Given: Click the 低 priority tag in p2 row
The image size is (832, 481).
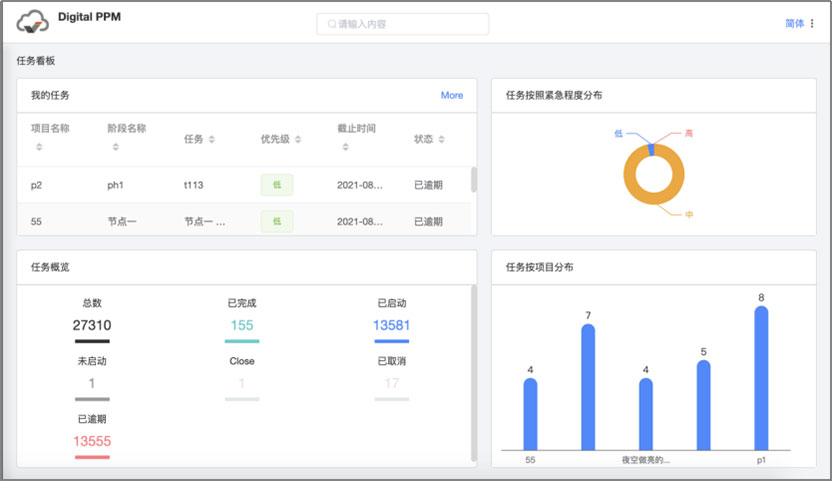Looking at the screenshot, I should 276,185.
